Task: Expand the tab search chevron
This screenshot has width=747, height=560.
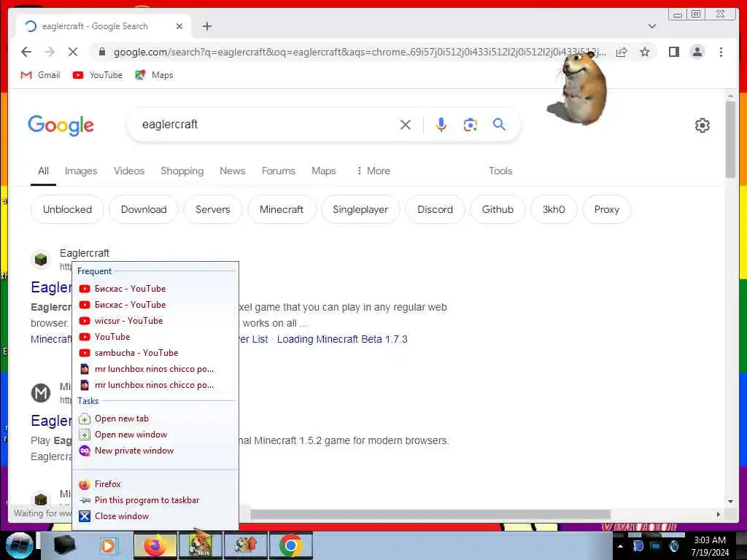Action: [x=652, y=26]
